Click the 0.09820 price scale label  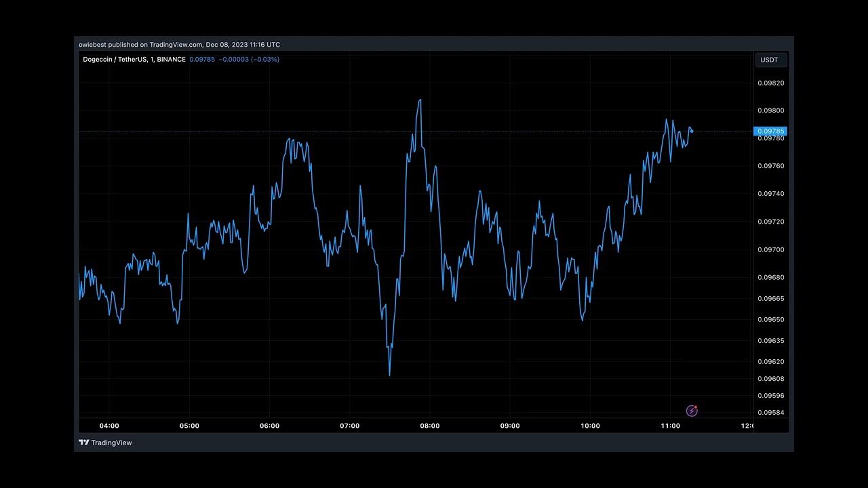click(770, 83)
